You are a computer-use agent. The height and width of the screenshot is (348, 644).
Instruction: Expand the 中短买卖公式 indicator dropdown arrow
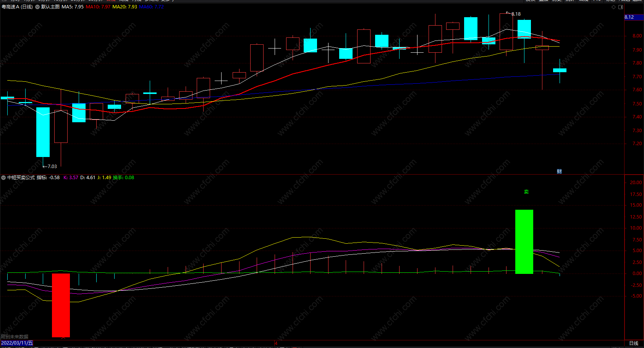(3, 178)
